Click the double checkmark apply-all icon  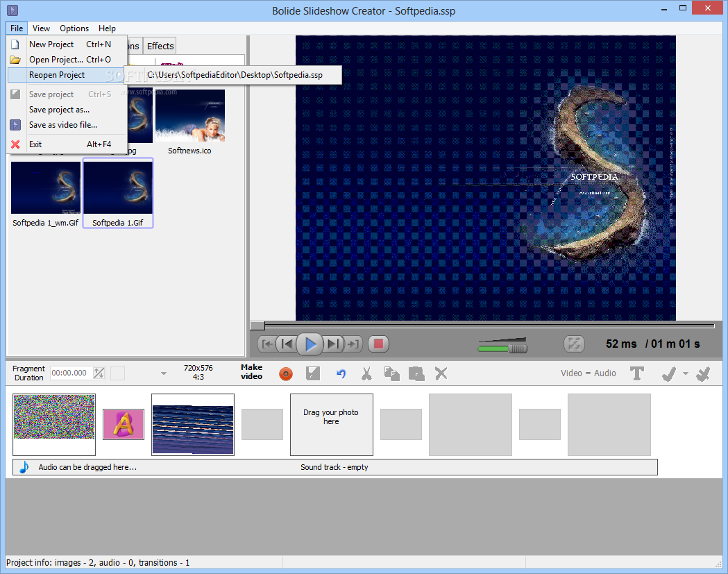click(x=704, y=374)
